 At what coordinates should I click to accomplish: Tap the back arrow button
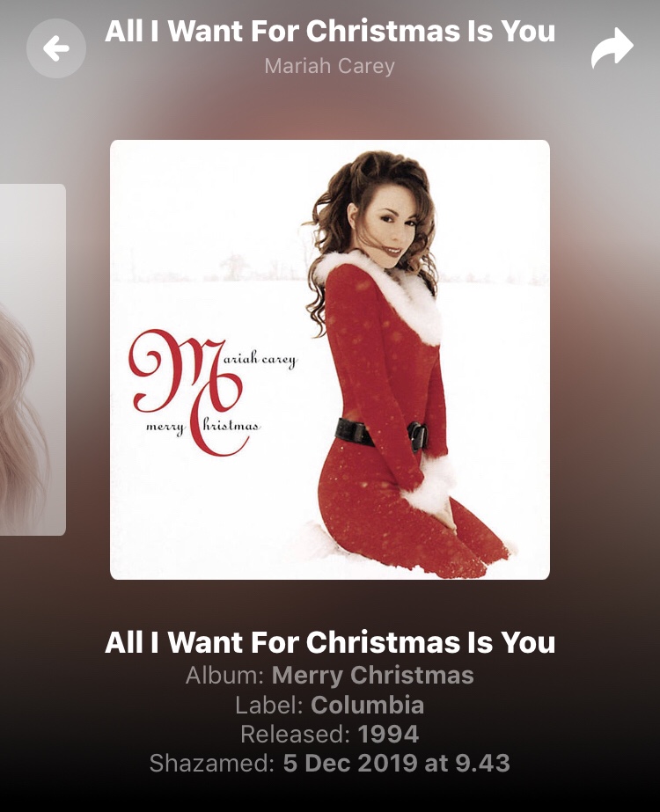point(56,48)
